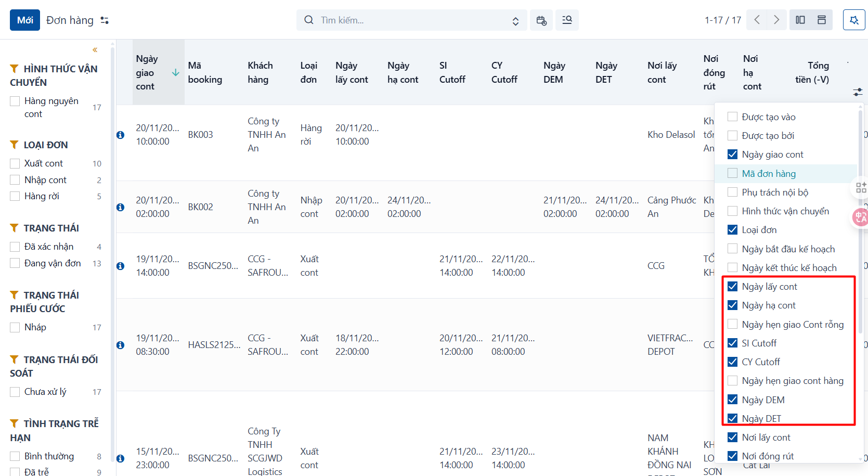
Task: Check the Đã xác nhận status filter
Action: 15,247
